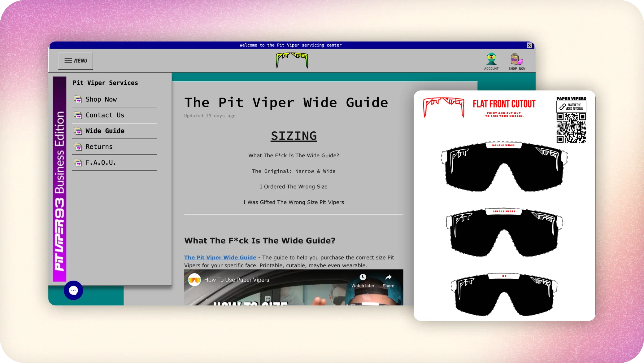The height and width of the screenshot is (363, 644).
Task: Jump to I Was Gifted The Wrong Size
Action: point(294,202)
